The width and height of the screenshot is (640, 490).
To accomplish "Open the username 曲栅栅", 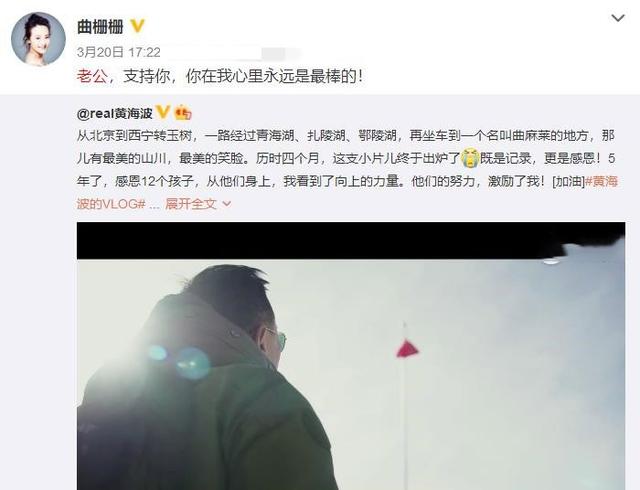I will coord(100,27).
